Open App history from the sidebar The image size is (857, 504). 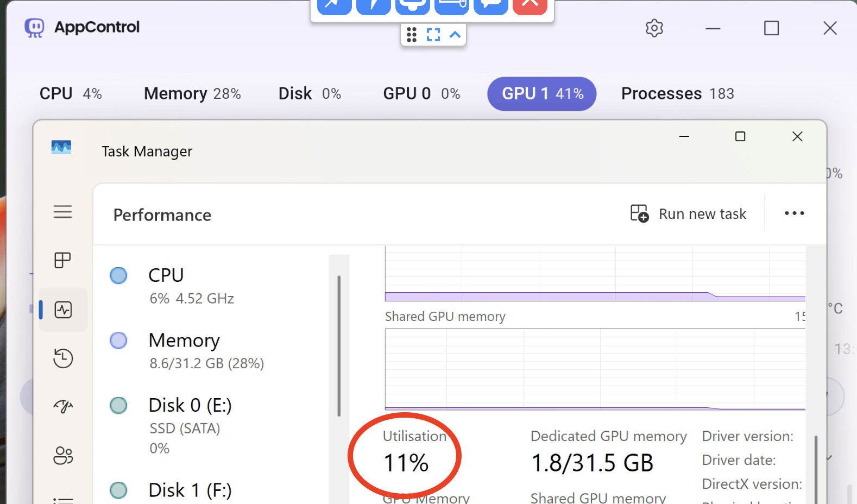[x=63, y=358]
